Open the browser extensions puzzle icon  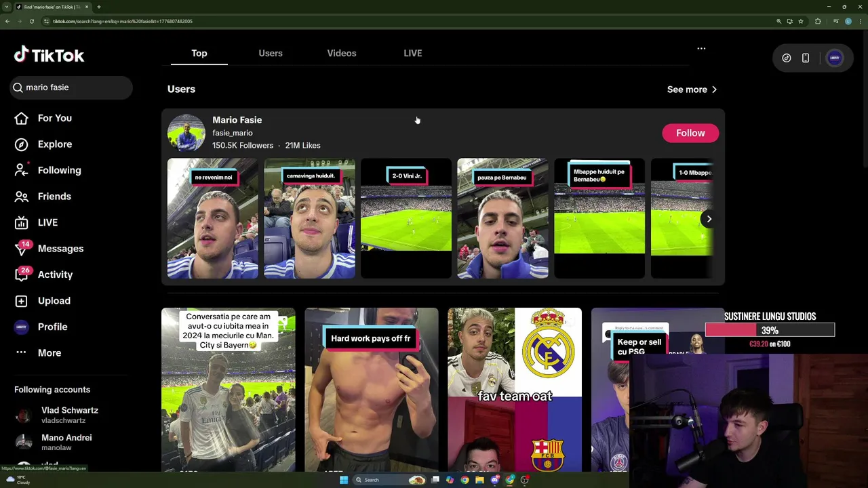pyautogui.click(x=818, y=21)
